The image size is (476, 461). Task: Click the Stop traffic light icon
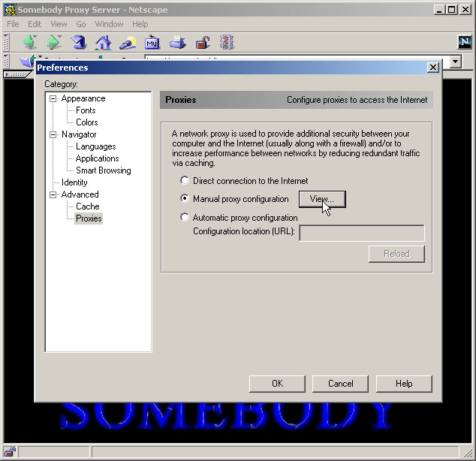click(226, 42)
